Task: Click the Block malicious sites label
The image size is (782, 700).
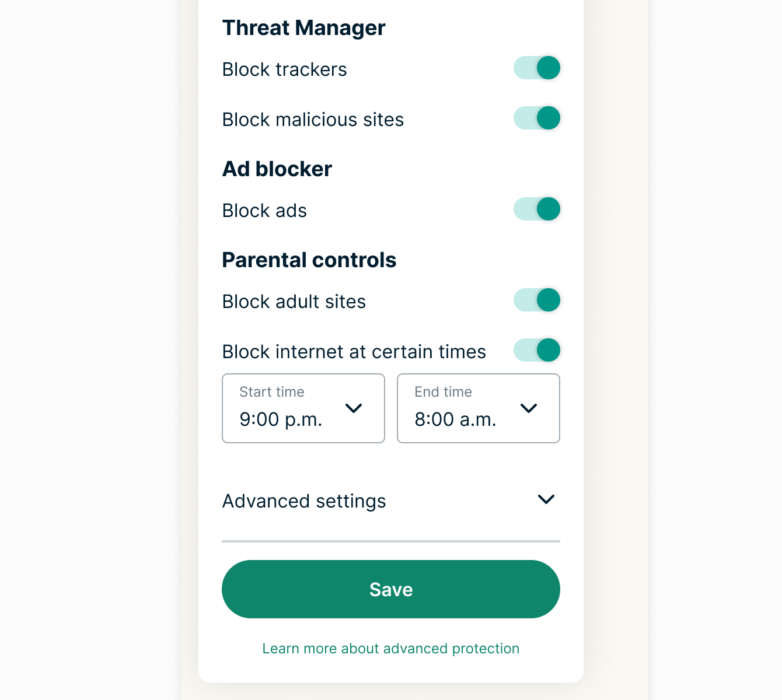Action: coord(313,120)
